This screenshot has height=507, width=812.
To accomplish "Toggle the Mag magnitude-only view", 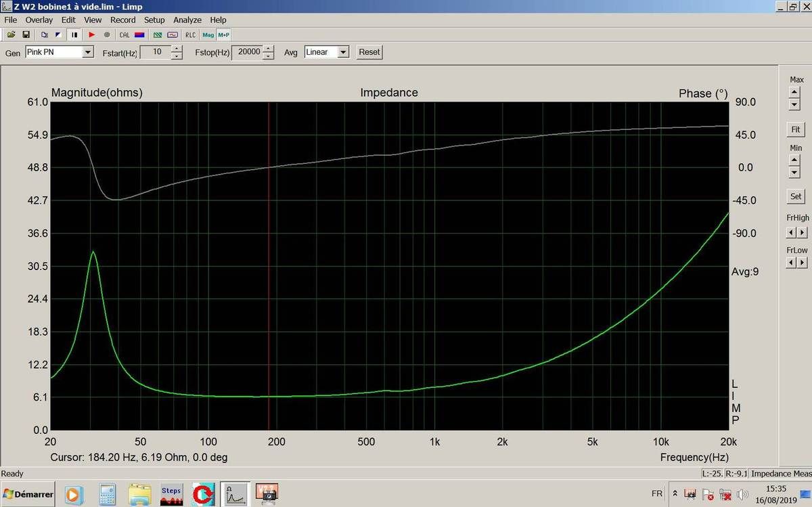I will [208, 35].
